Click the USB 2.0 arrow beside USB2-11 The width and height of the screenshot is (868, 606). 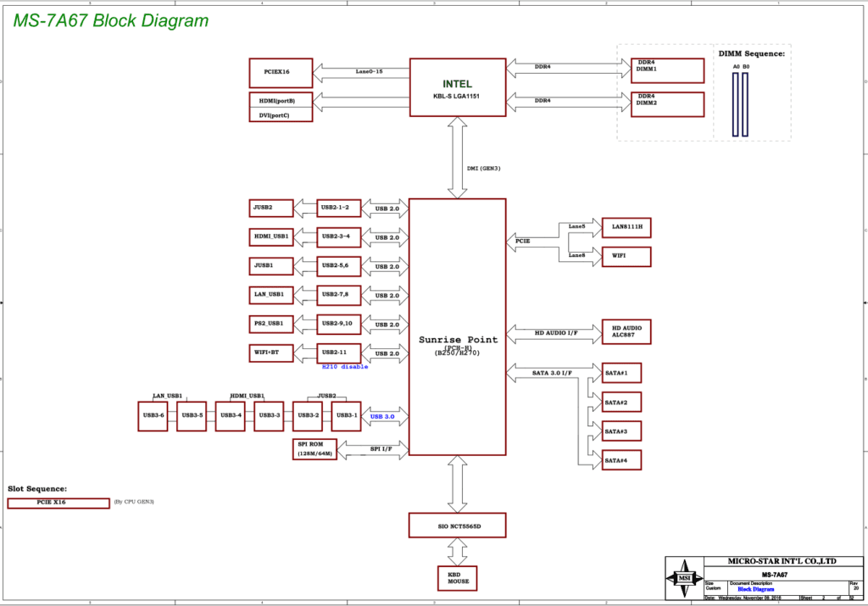(386, 353)
